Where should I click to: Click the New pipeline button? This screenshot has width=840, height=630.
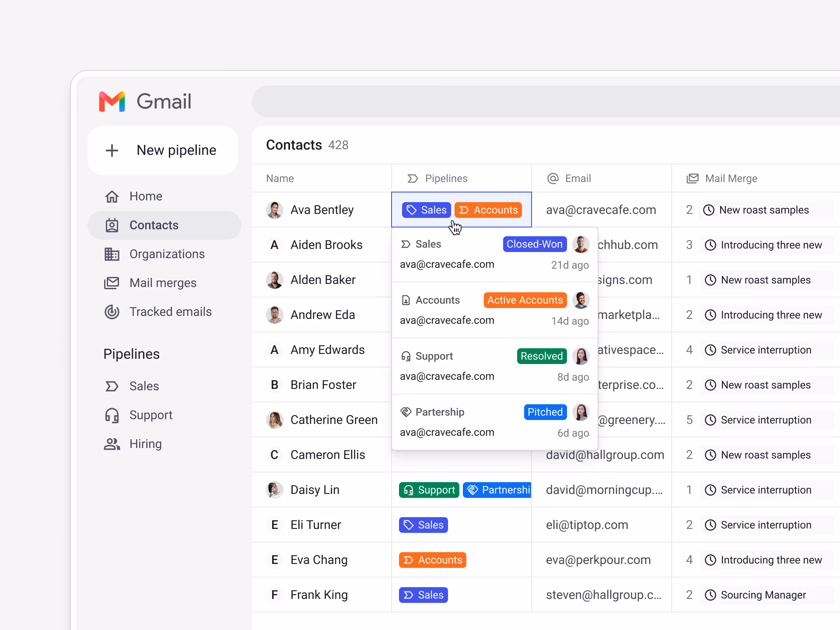pos(163,150)
